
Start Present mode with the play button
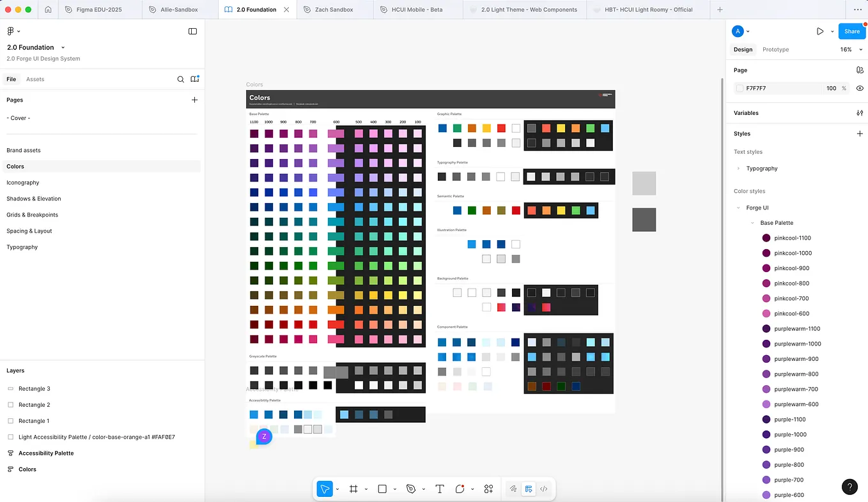tap(820, 31)
